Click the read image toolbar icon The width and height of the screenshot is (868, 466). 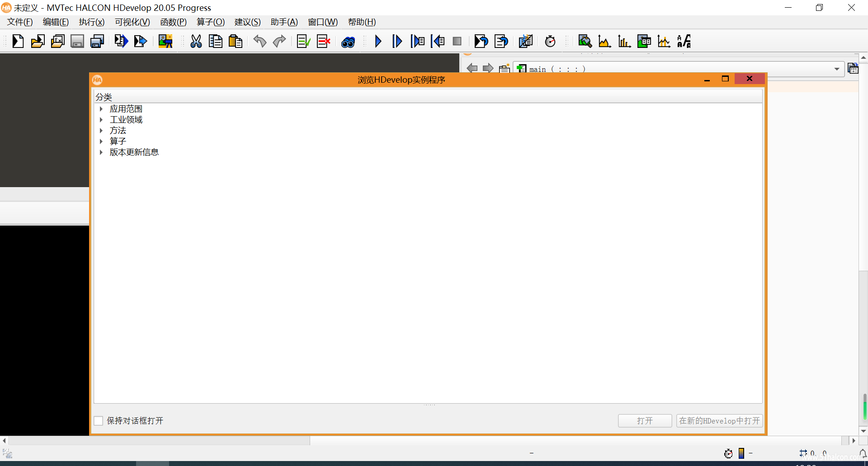pyautogui.click(x=165, y=42)
